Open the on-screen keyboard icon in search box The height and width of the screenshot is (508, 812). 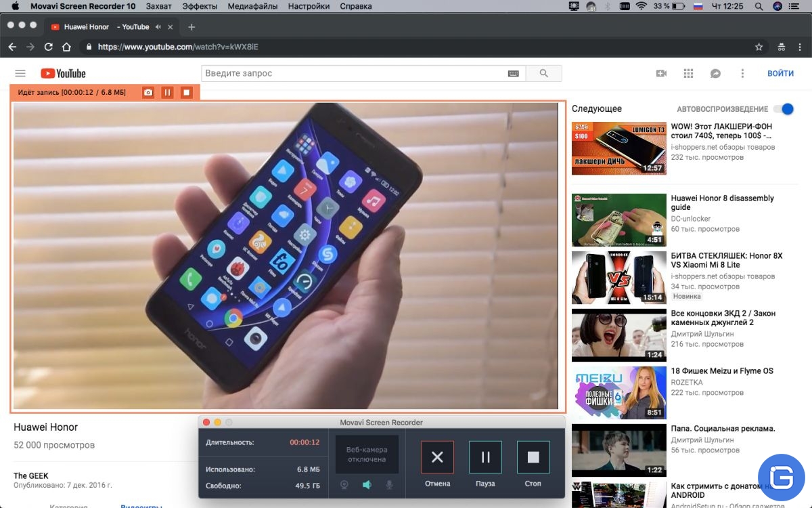point(514,73)
